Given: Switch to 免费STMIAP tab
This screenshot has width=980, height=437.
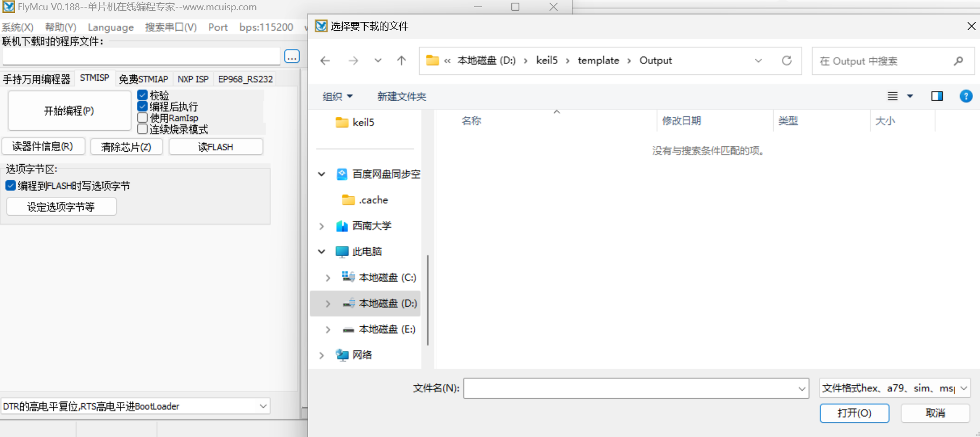Looking at the screenshot, I should pyautogui.click(x=143, y=79).
